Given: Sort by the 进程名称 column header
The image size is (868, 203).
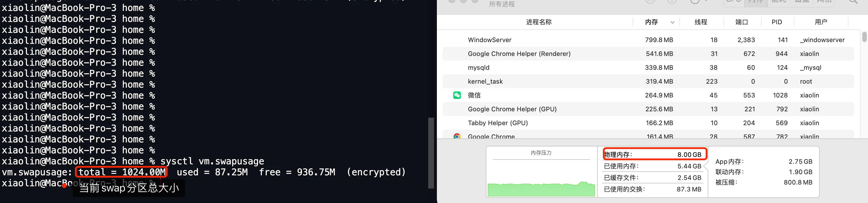Looking at the screenshot, I should click(538, 22).
